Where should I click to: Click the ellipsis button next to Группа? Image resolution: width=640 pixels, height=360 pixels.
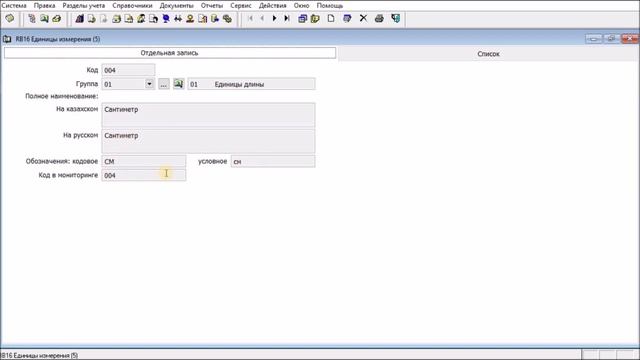pyautogui.click(x=164, y=84)
